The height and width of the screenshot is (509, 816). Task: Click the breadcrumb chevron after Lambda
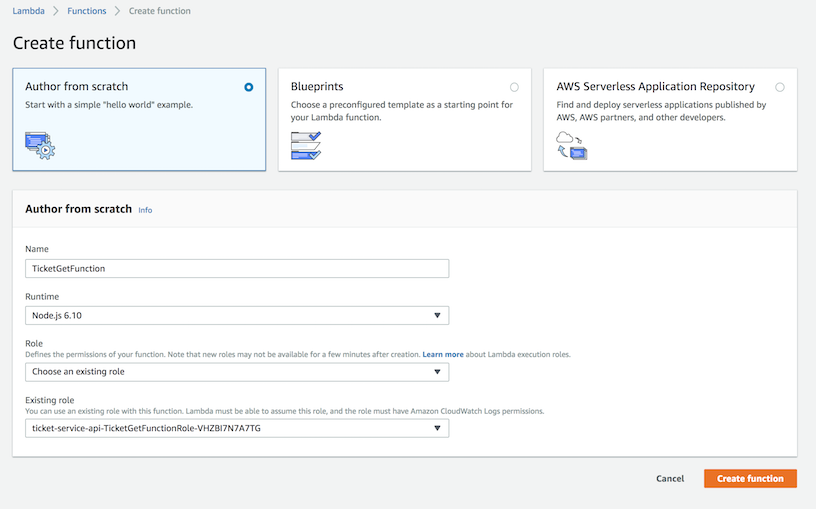56,11
